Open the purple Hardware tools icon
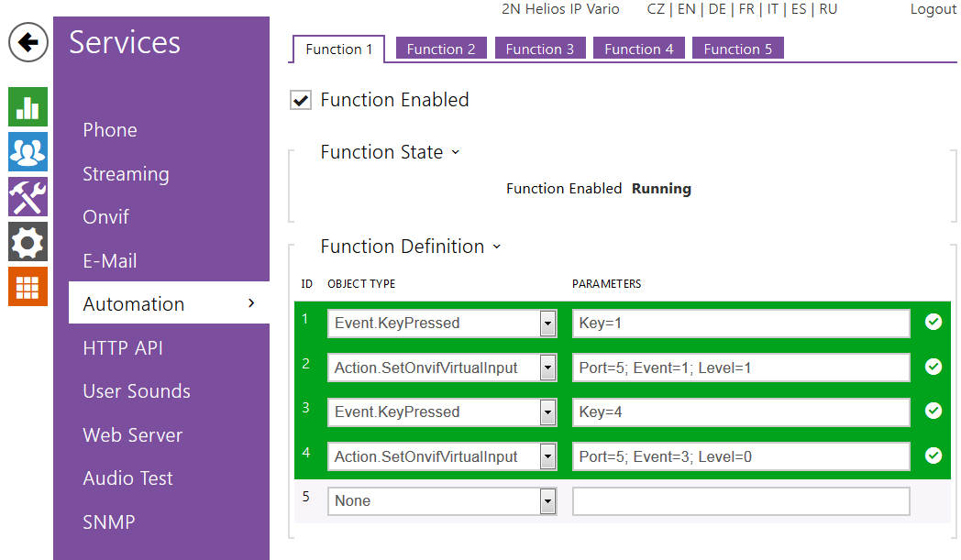 coord(28,197)
